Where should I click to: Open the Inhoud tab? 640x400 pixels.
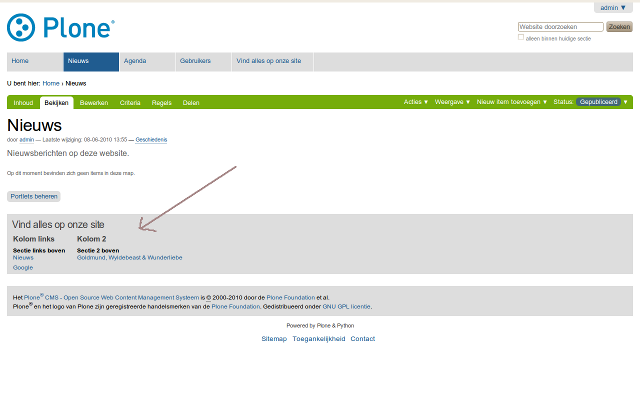tap(23, 102)
